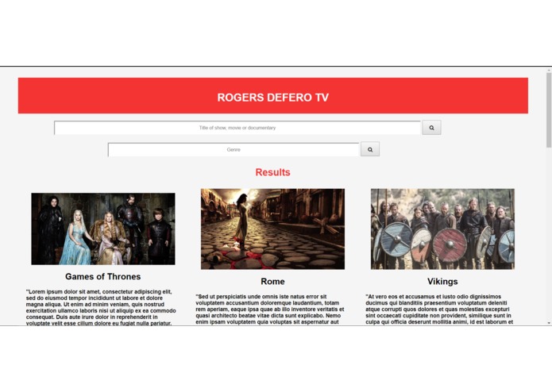552x392 pixels.
Task: Select the Rome title
Action: point(273,282)
